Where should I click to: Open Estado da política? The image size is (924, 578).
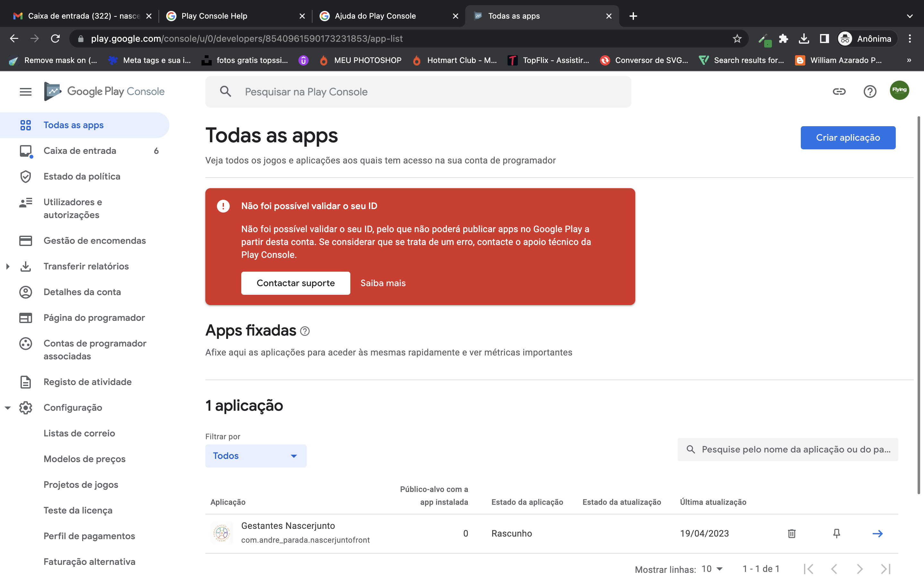tap(84, 176)
